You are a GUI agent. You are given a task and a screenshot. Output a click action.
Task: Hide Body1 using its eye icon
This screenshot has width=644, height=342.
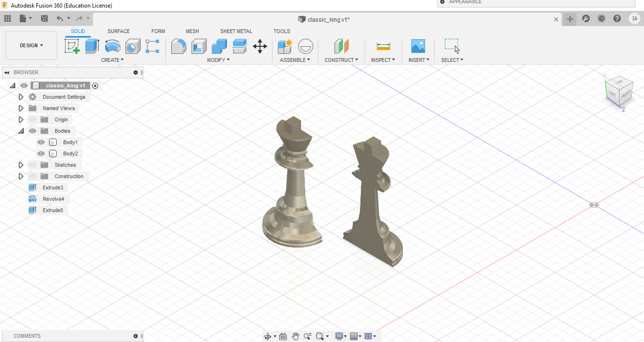(41, 142)
